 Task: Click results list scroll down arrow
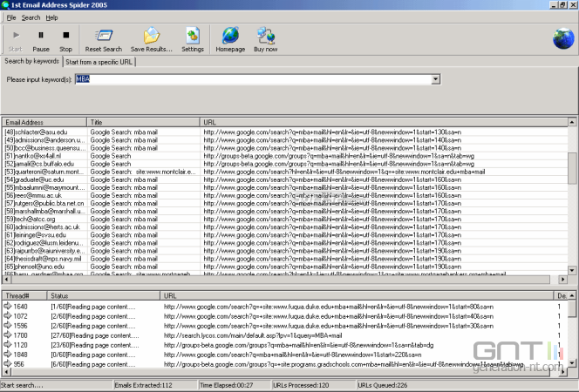point(572,271)
